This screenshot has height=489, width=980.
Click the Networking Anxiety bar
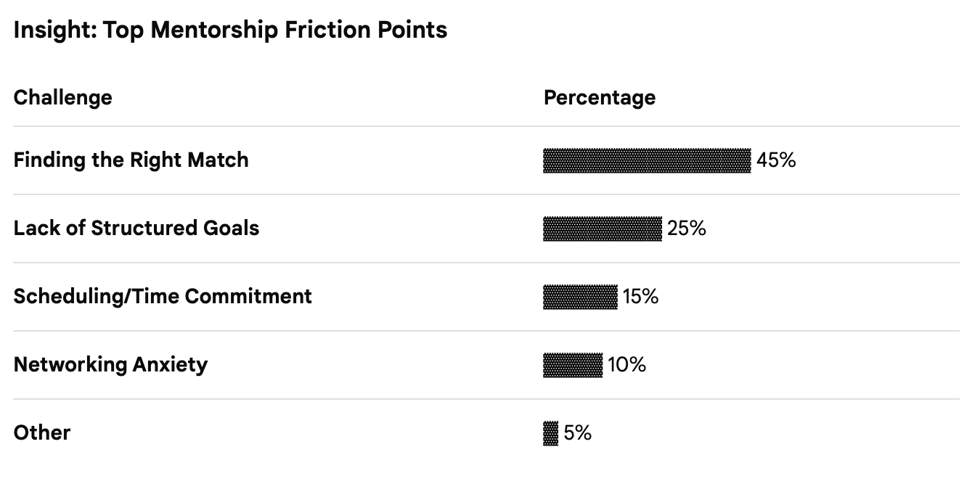pyautogui.click(x=573, y=365)
